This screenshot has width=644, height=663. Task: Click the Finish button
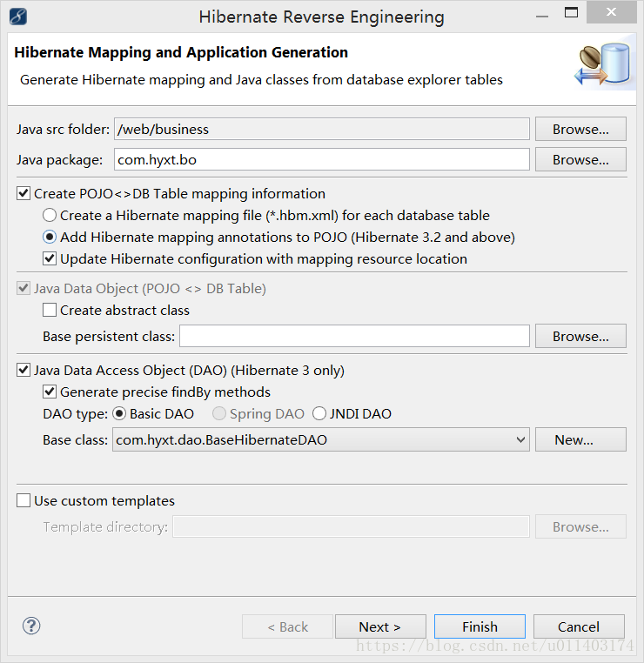[480, 626]
